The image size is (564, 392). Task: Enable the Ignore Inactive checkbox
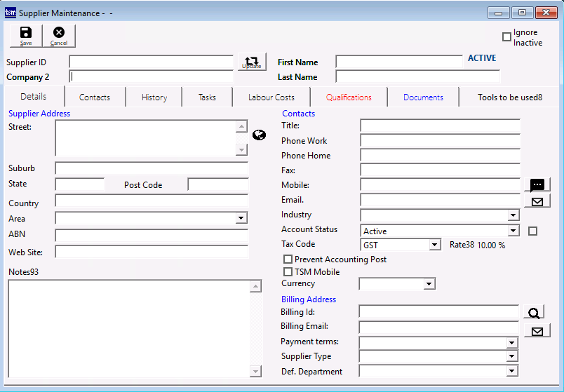[506, 37]
